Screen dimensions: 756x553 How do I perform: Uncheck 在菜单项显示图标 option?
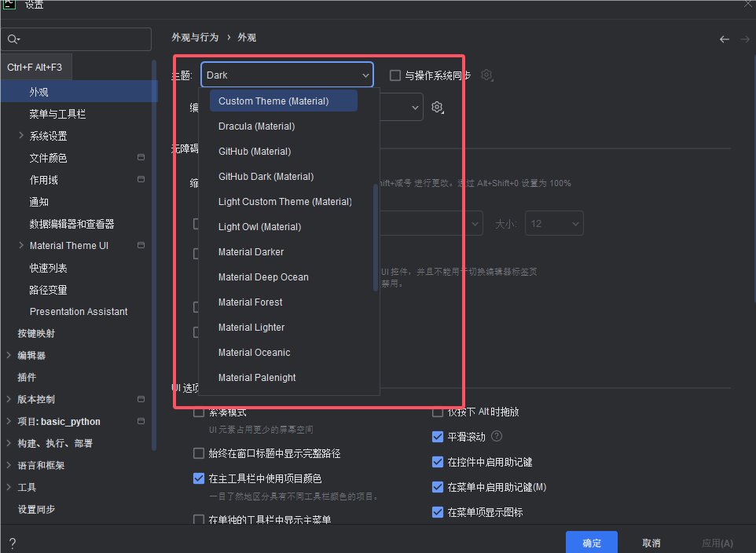[437, 512]
